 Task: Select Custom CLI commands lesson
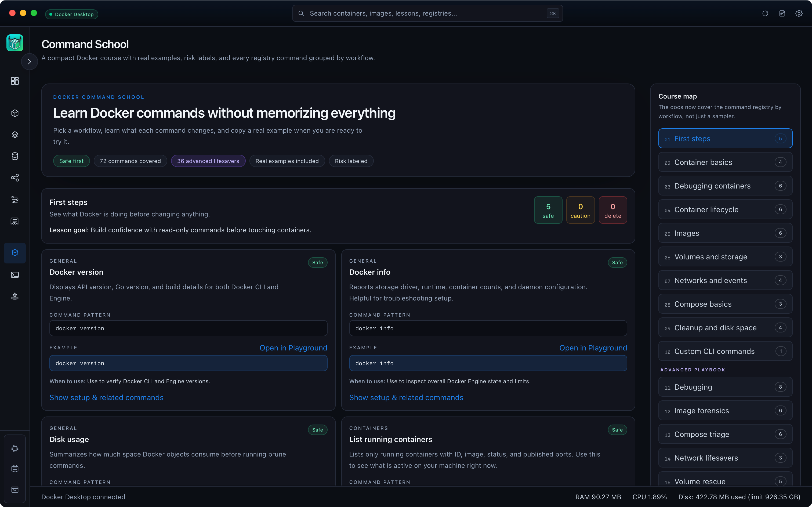725,352
